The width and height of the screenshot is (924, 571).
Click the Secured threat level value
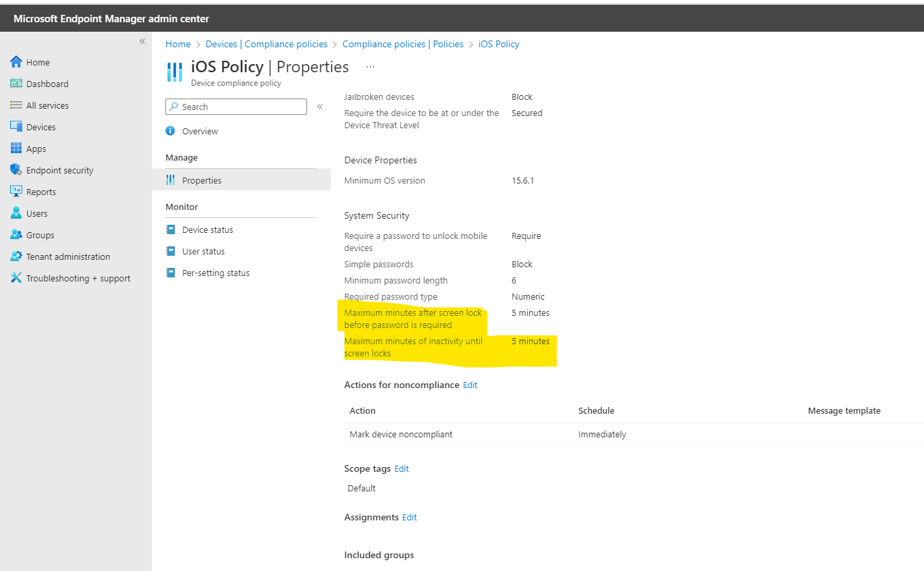527,113
